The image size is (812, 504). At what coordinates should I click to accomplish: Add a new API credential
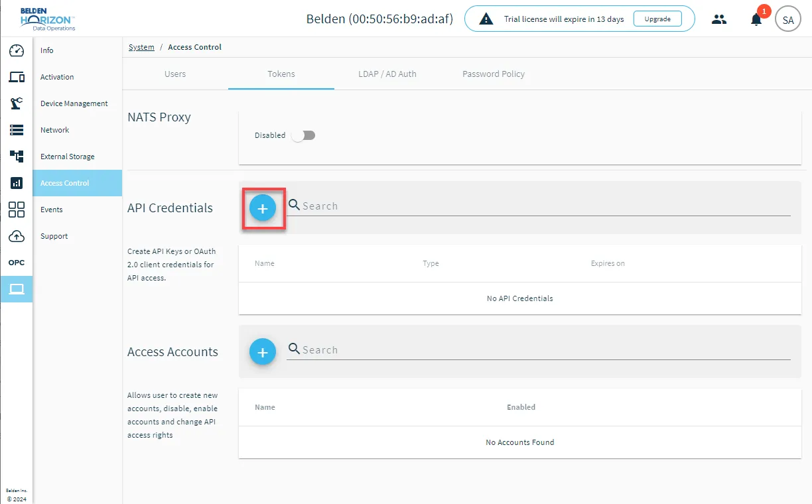[263, 208]
